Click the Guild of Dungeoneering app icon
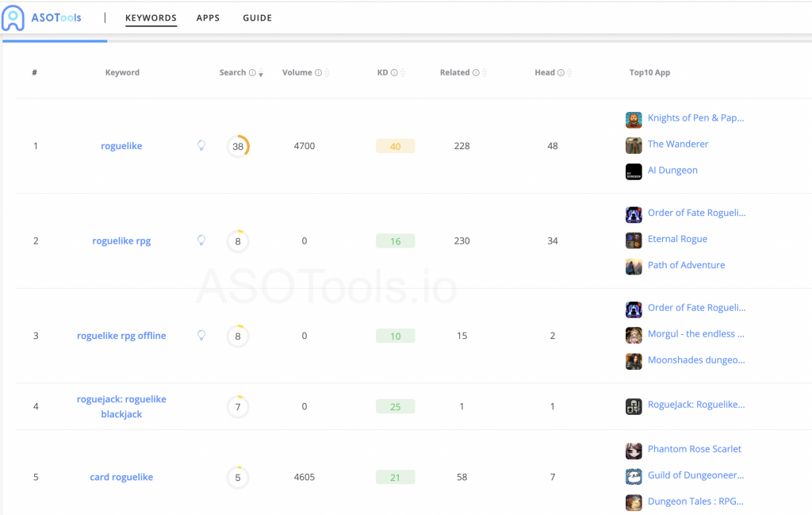Viewport: 812px width, 515px height. (634, 477)
